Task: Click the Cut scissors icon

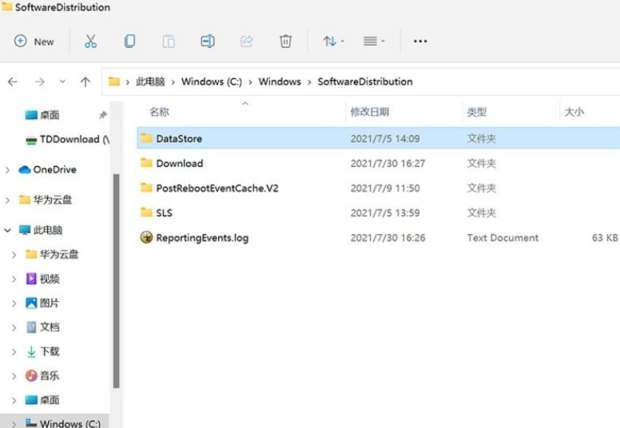Action: point(91,41)
